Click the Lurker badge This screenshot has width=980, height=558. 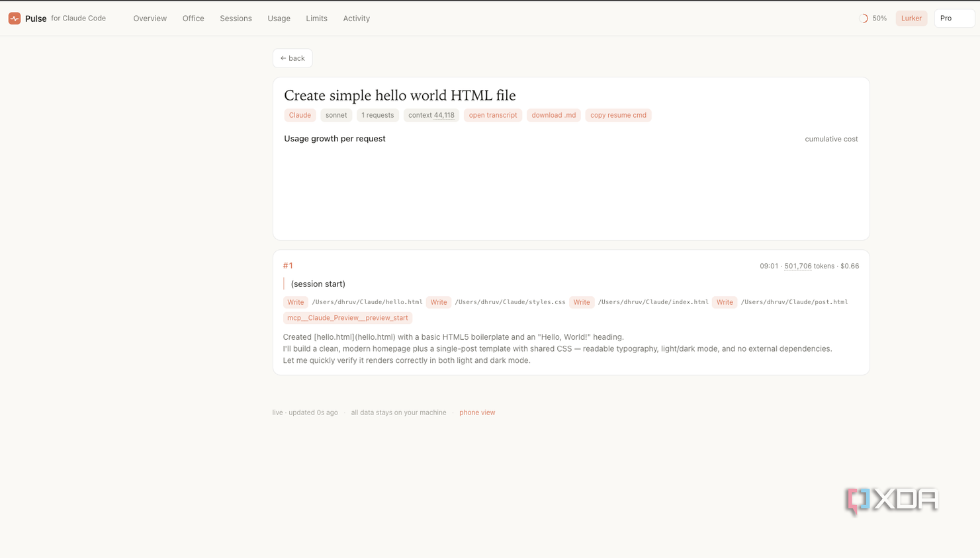(911, 19)
